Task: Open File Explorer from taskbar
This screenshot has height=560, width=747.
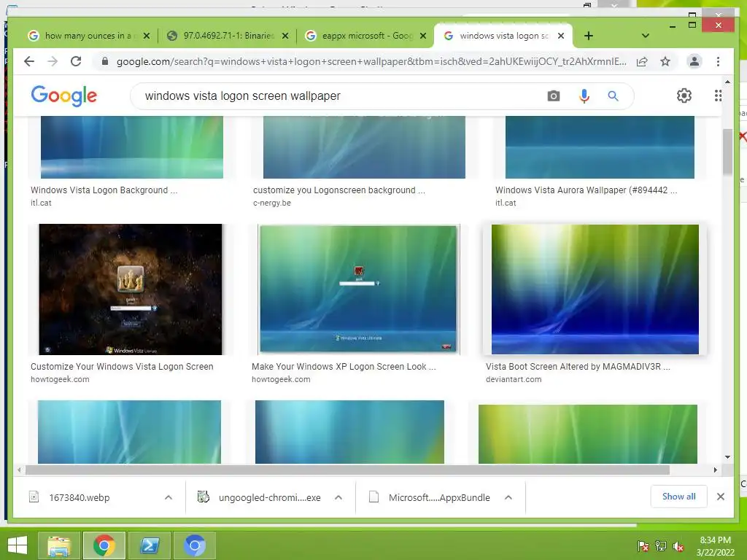Action: click(59, 545)
